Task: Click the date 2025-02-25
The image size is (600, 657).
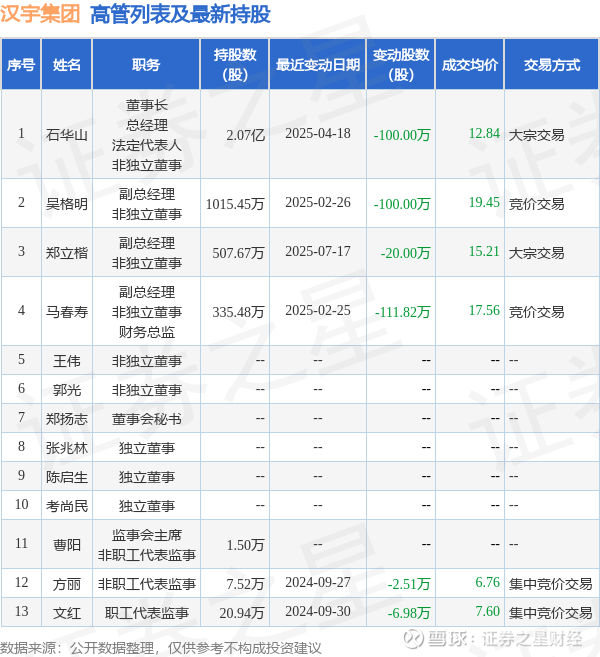Action: click(318, 310)
